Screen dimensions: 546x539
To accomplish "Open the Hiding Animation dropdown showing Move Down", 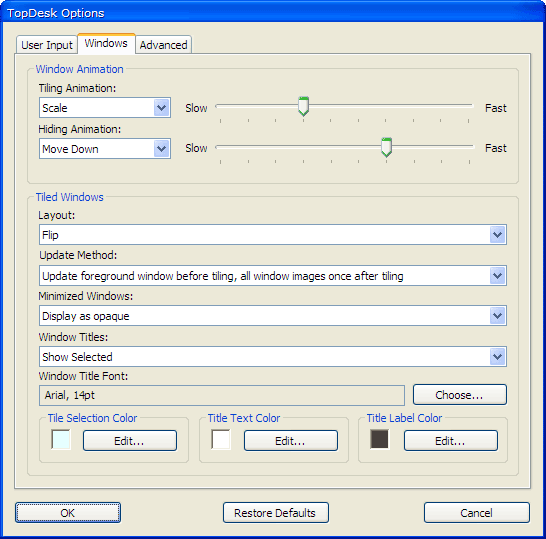I will (x=105, y=149).
